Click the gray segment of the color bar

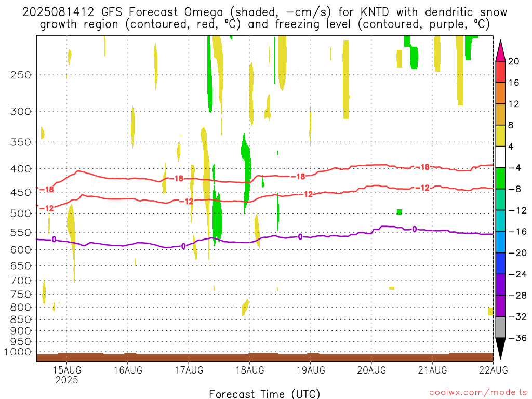point(500,327)
